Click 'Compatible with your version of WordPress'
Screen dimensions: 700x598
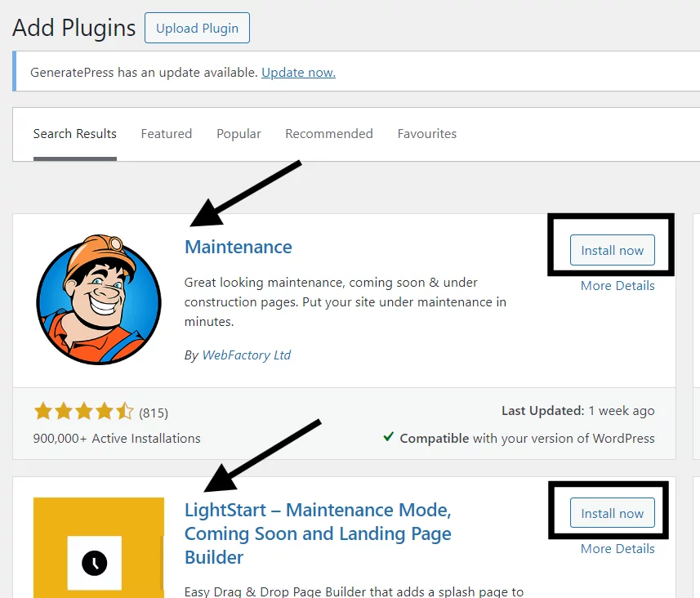click(527, 439)
